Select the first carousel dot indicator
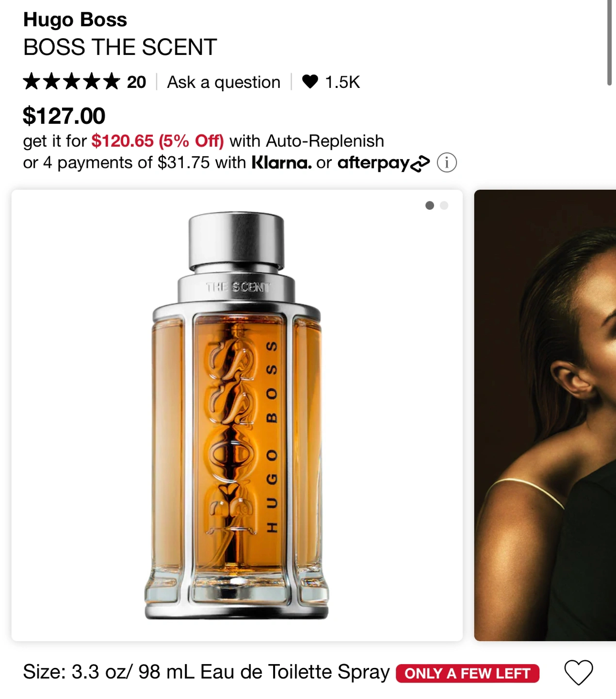 pos(429,205)
